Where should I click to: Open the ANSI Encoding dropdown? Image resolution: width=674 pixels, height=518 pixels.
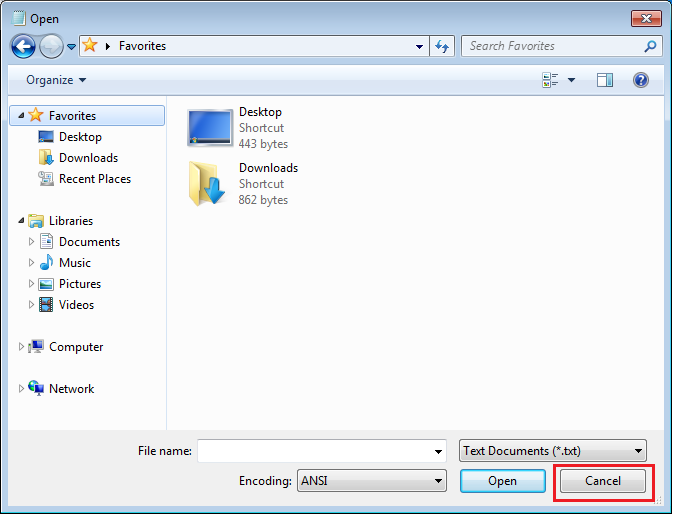pos(372,481)
